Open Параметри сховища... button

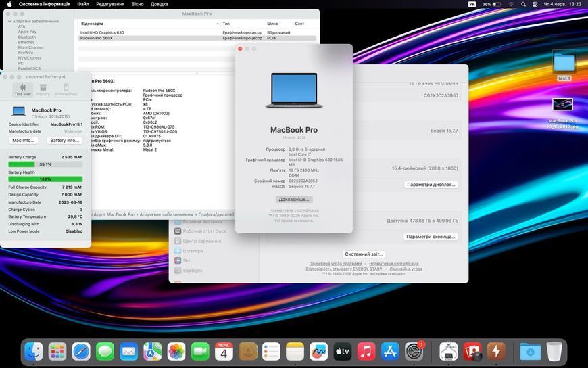(431, 237)
